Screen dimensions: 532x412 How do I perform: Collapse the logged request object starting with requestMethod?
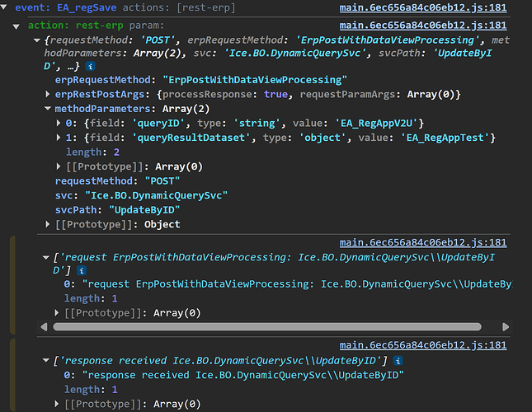[37, 40]
